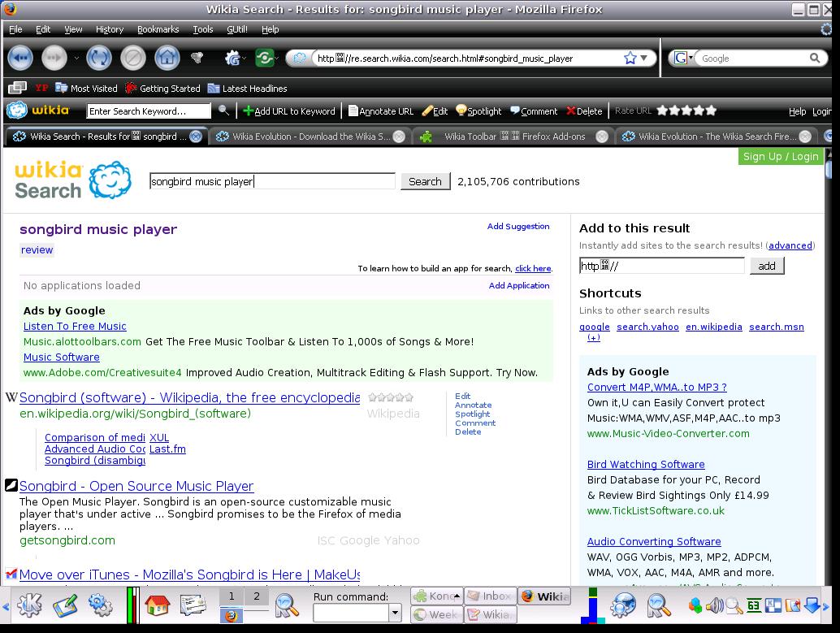The height and width of the screenshot is (633, 840).
Task: Click the Forward navigation arrow button
Action: tap(54, 58)
